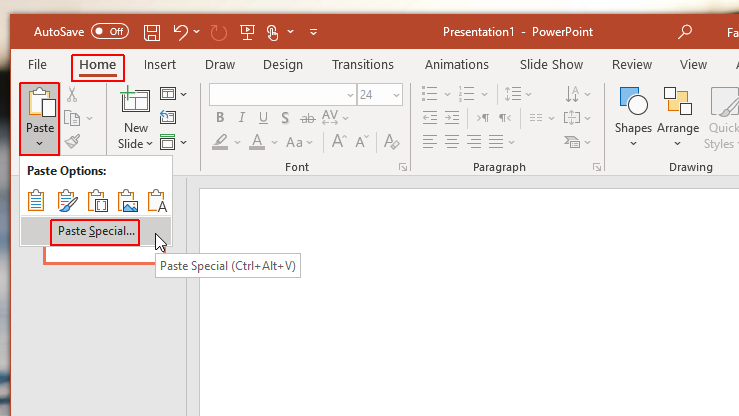Click the Redo icon

click(219, 33)
